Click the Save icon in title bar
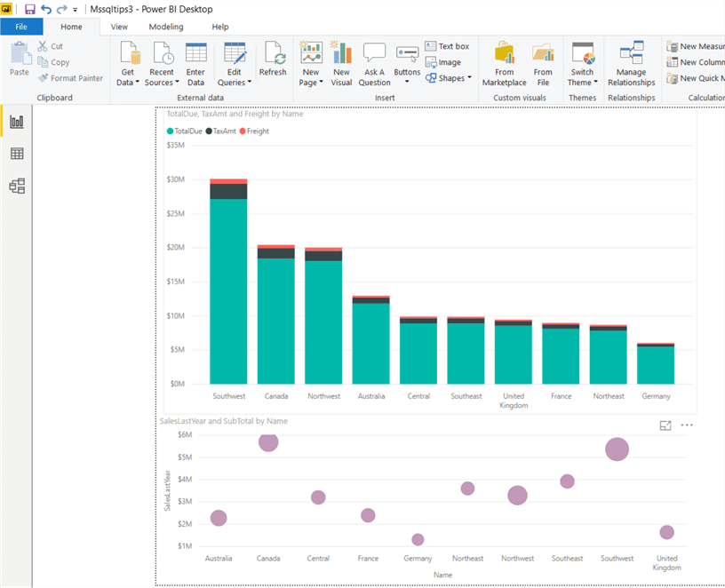The width and height of the screenshot is (725, 588). (30, 9)
